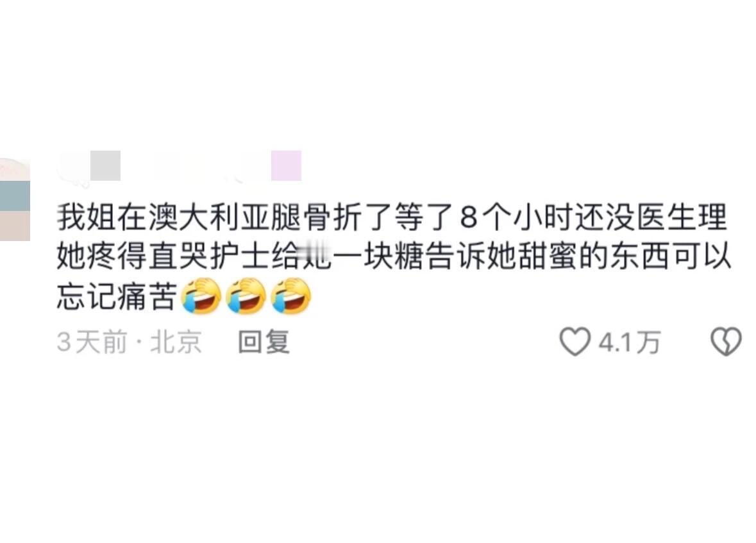Click the first laughing-crying emoji
The image size is (756, 543).
click(x=201, y=296)
